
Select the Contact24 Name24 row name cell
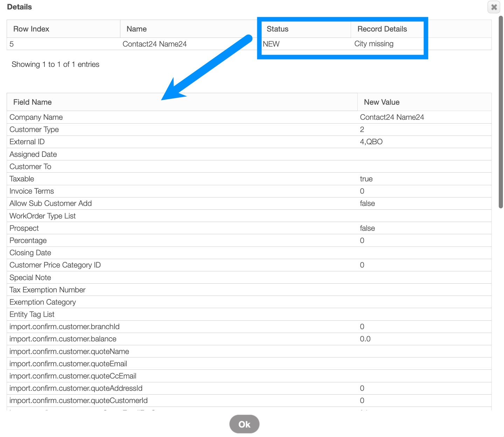(154, 44)
